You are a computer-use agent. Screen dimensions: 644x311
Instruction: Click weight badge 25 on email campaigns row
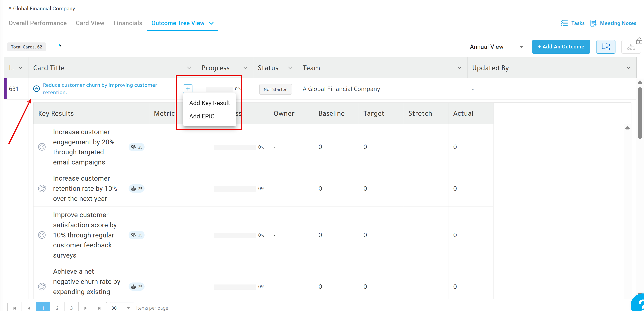[137, 147]
